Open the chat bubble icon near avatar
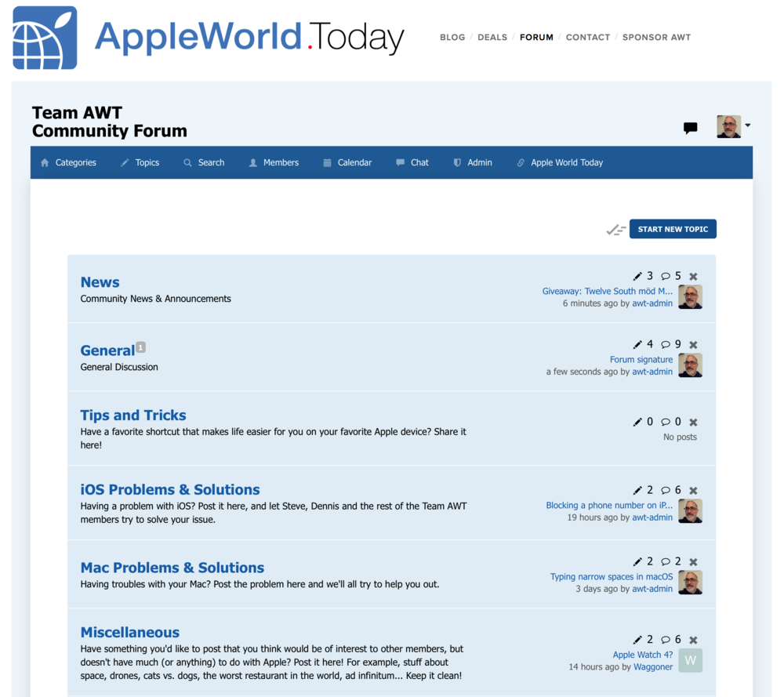 coord(691,128)
